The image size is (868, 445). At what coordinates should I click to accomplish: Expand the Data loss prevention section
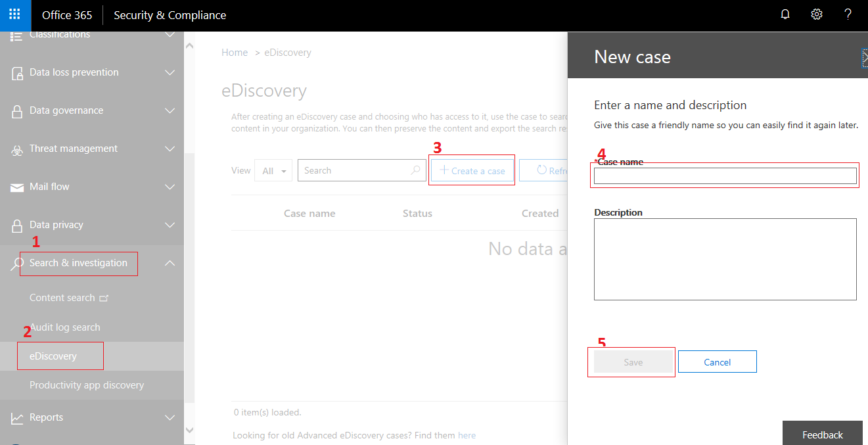click(x=170, y=72)
